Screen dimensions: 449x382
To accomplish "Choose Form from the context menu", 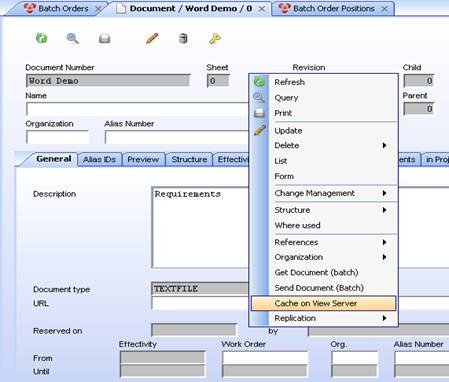I will [324, 176].
